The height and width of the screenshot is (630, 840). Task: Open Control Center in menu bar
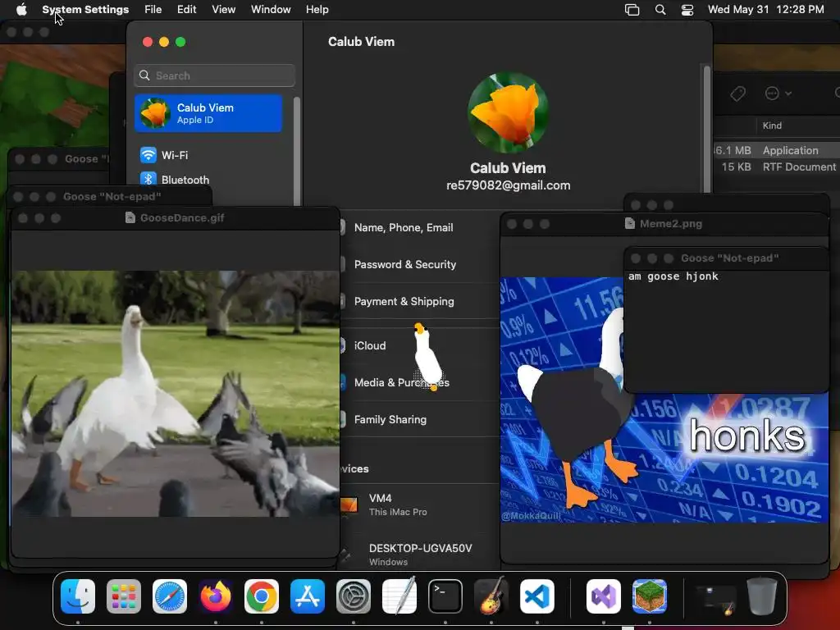(687, 10)
